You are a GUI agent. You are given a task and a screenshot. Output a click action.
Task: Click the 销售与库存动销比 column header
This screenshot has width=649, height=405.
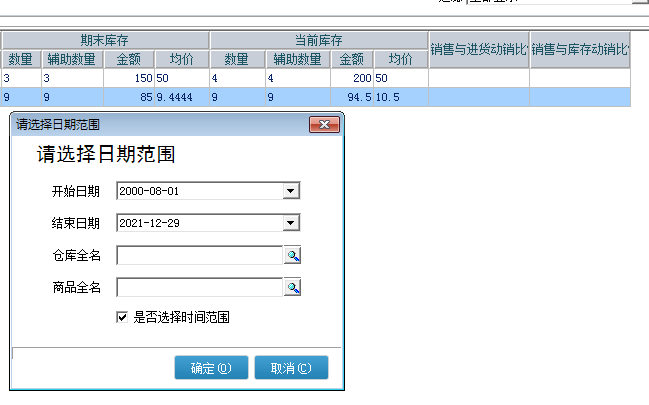pyautogui.click(x=580, y=49)
